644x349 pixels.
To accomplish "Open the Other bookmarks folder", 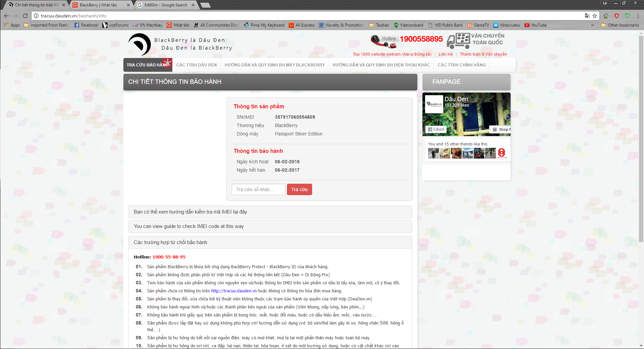I will 620,25.
